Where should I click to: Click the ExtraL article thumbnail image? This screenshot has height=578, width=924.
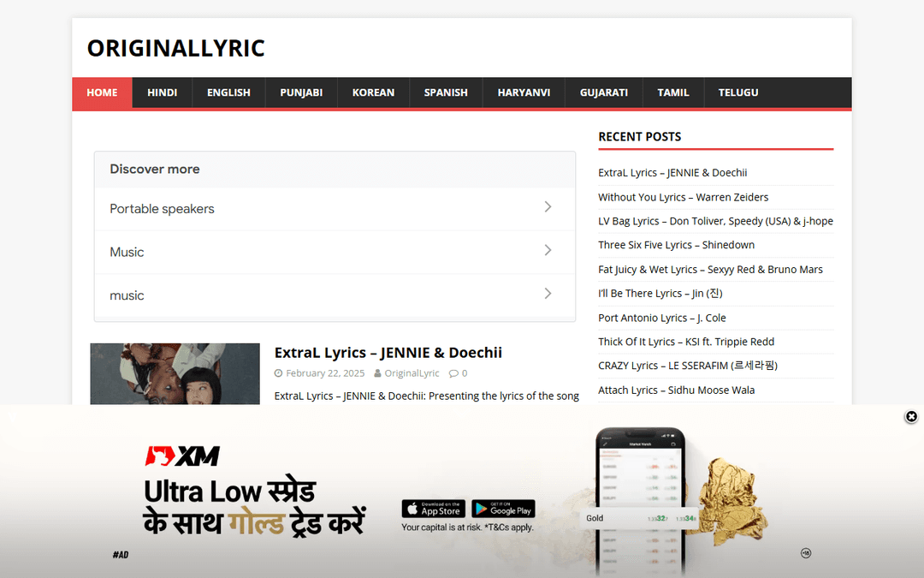coord(175,374)
